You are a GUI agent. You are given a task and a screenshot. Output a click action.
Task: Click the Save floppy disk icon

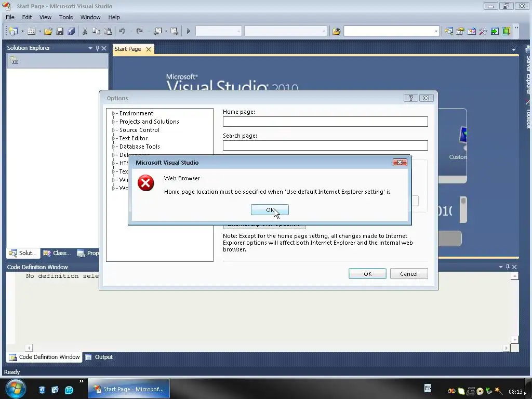pyautogui.click(x=60, y=31)
